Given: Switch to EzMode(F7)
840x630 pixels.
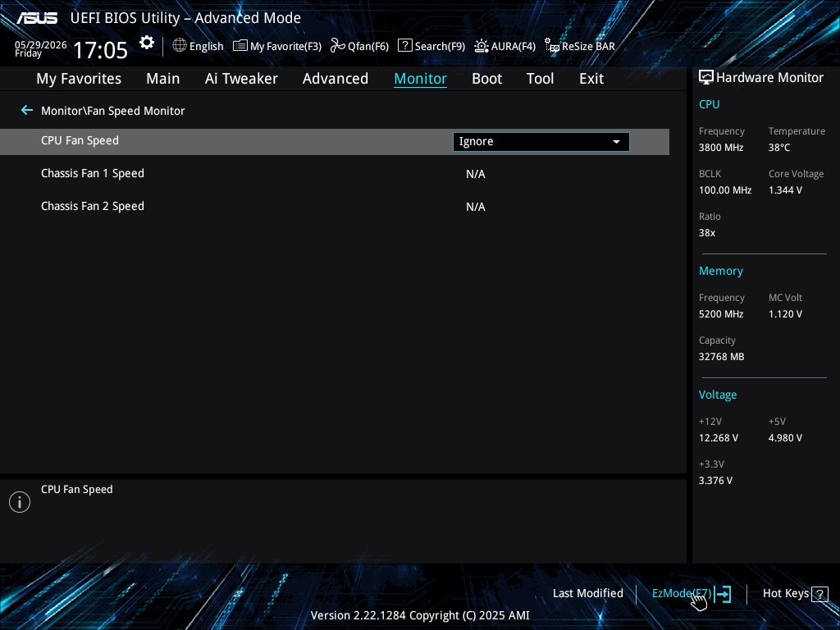Looking at the screenshot, I should coord(682,594).
